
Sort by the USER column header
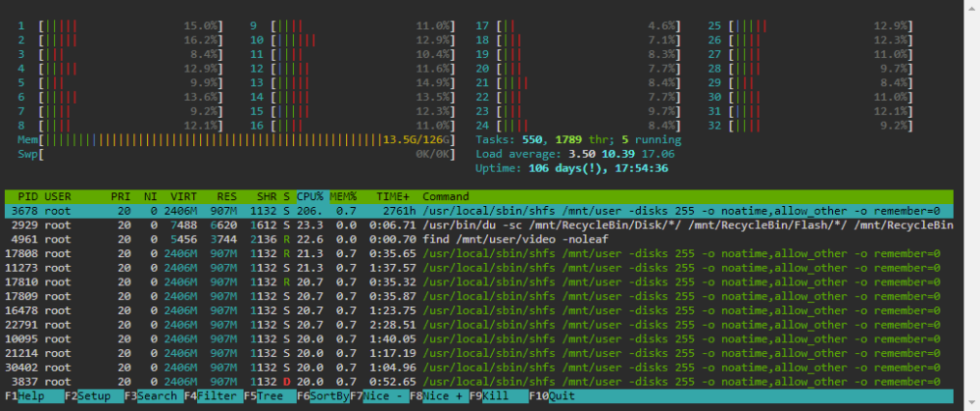58,196
